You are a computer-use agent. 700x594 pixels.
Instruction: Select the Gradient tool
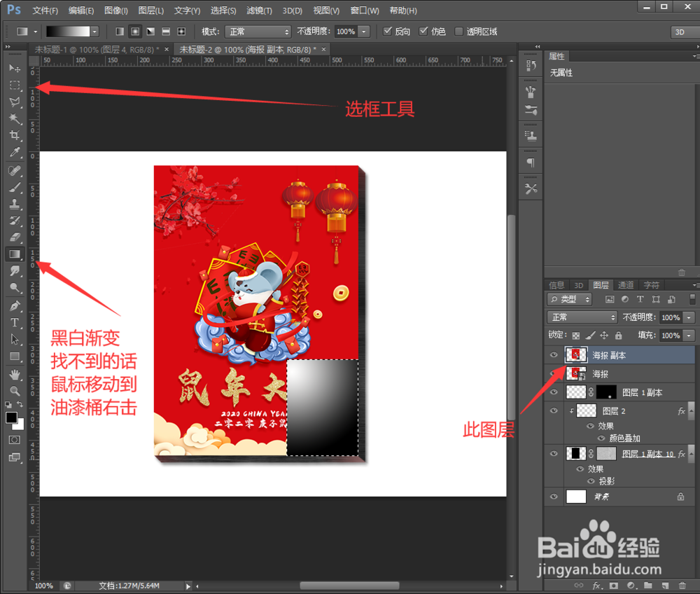[15, 254]
